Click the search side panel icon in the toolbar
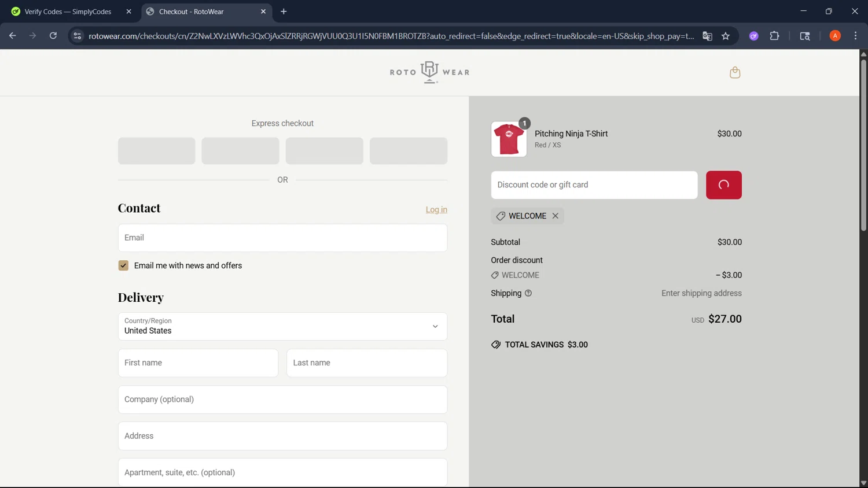Viewport: 868px width, 488px height. click(x=804, y=36)
